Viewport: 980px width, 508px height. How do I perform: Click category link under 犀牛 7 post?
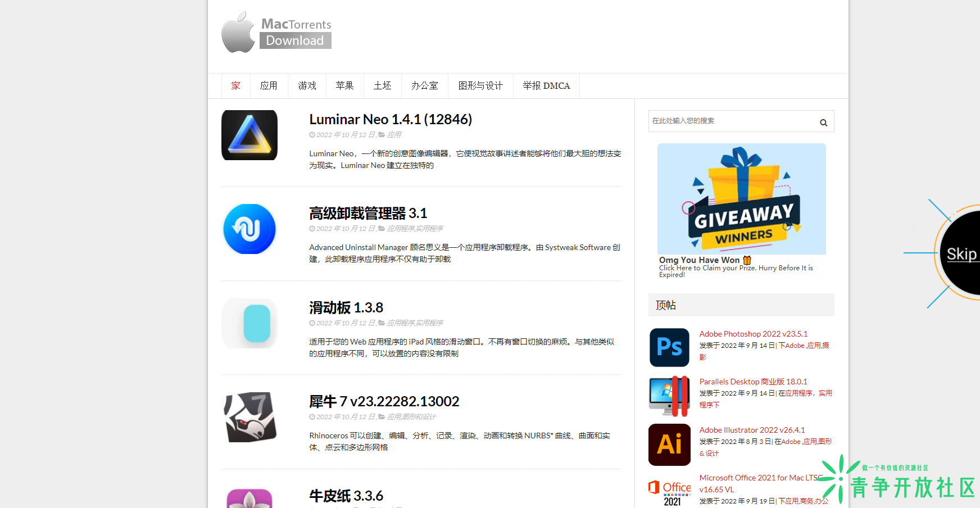(411, 417)
